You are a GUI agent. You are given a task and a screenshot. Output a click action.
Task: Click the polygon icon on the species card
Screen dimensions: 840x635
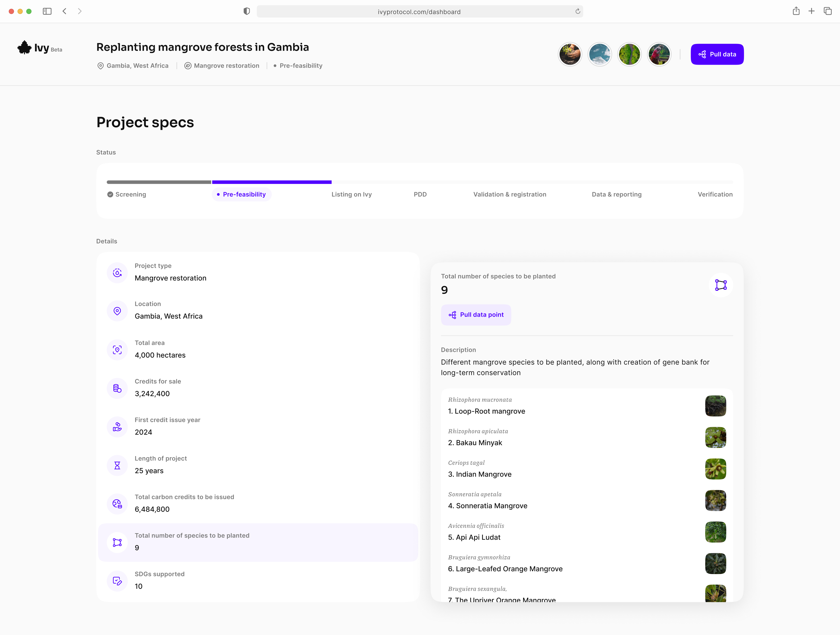click(721, 285)
